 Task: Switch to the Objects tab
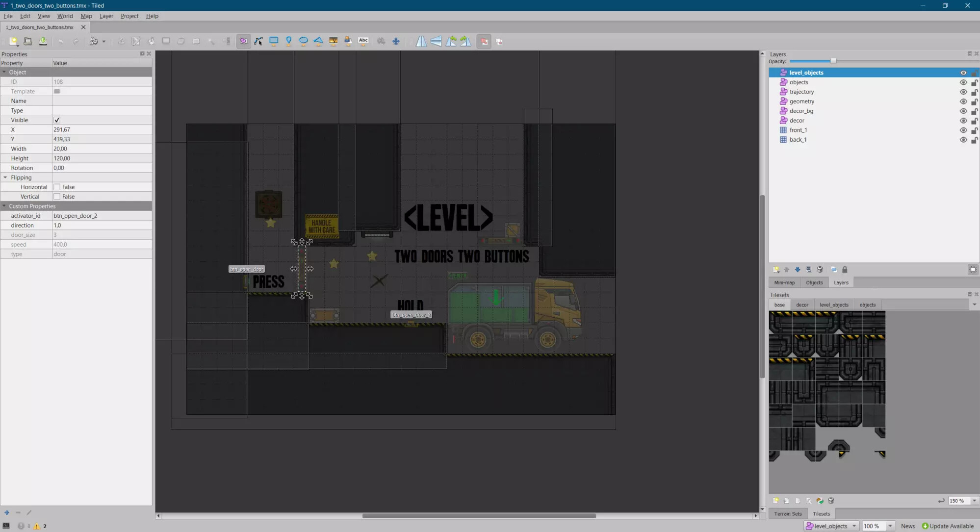(814, 282)
